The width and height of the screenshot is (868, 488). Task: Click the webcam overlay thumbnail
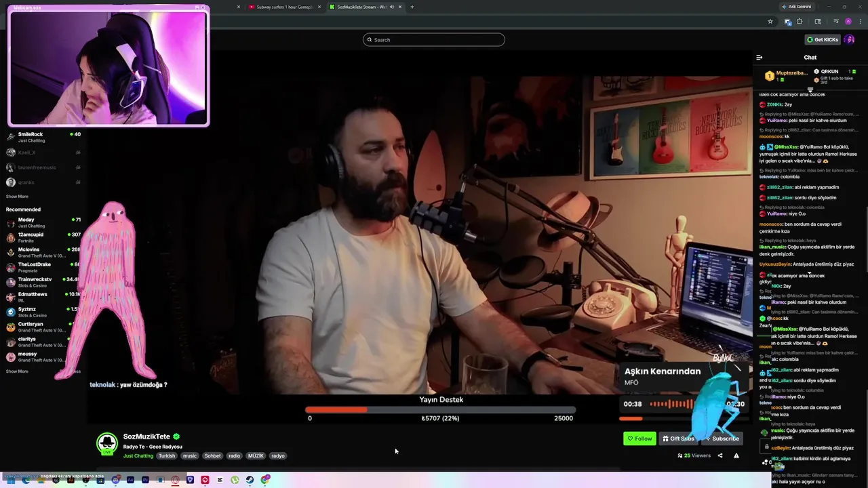(x=108, y=66)
